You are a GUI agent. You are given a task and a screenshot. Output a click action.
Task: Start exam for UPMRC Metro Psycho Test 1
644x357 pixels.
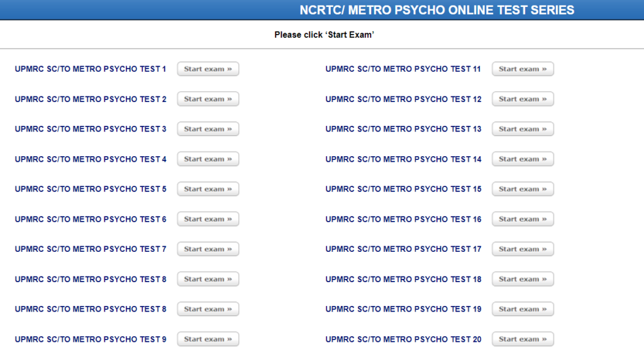pos(208,69)
